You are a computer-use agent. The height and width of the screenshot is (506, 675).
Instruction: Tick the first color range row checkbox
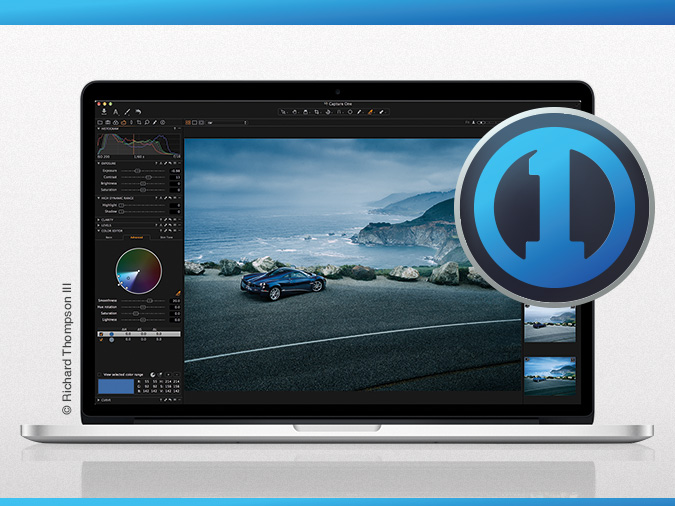[x=101, y=333]
